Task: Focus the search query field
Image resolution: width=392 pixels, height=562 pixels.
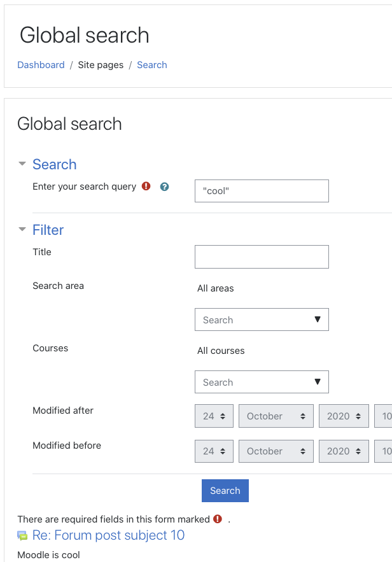Action: [262, 191]
